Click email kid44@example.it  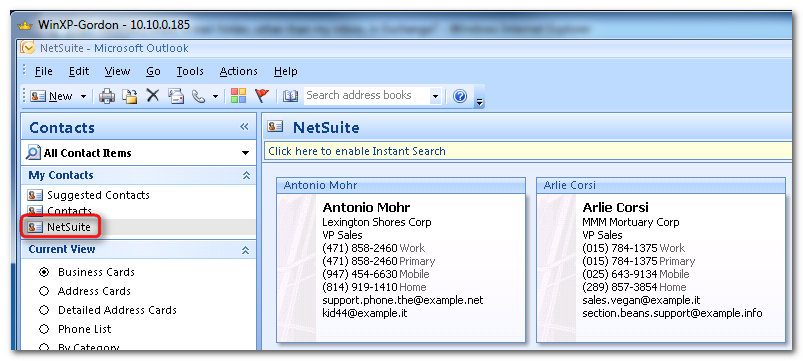pos(365,313)
